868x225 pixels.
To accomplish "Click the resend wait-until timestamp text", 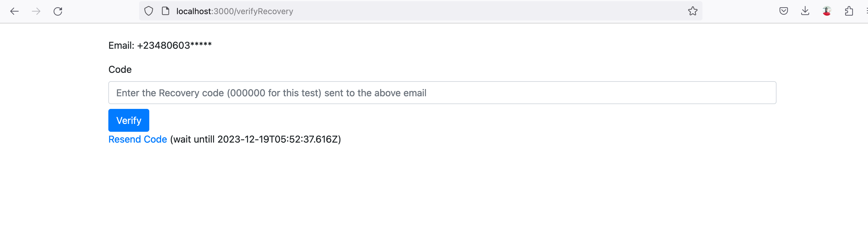I will 256,140.
